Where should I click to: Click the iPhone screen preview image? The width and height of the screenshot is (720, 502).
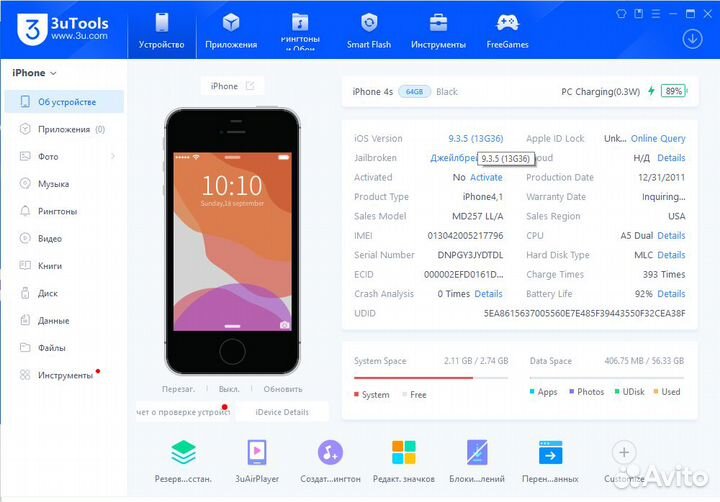(232, 242)
